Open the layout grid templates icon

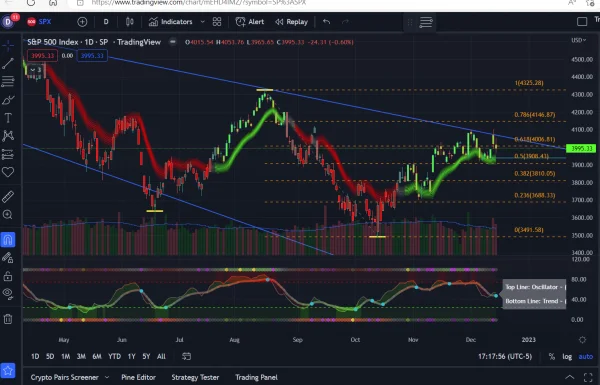click(x=217, y=22)
